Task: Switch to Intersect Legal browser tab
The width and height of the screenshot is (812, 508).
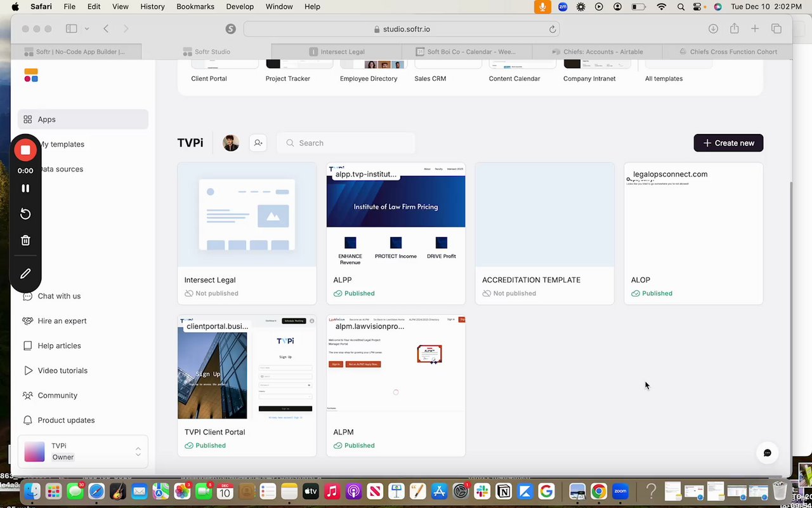Action: click(337, 52)
